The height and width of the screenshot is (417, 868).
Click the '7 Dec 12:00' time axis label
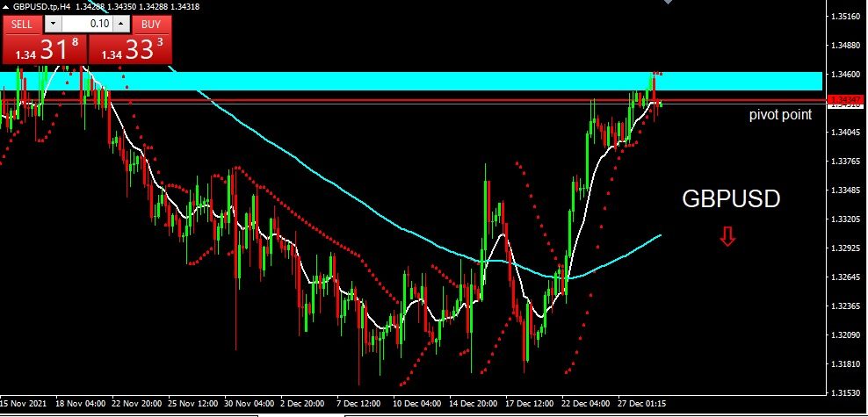(x=360, y=404)
